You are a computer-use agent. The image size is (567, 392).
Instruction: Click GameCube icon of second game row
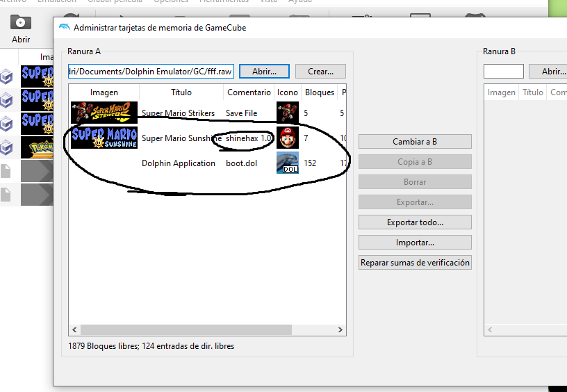pos(6,100)
